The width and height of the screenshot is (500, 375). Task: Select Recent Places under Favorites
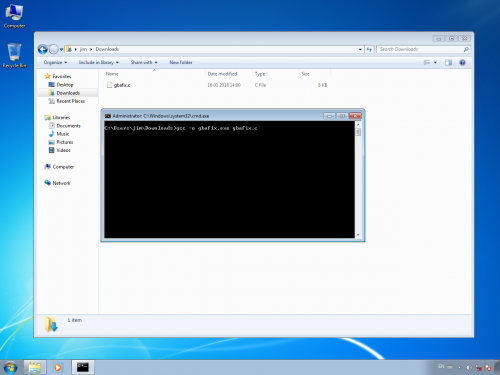[x=67, y=101]
